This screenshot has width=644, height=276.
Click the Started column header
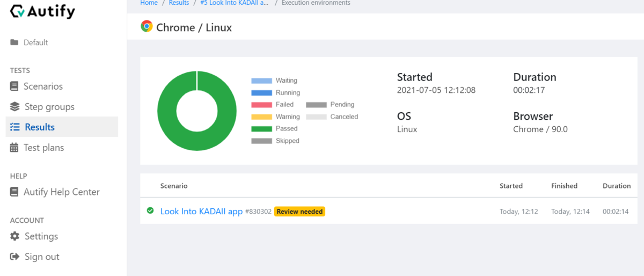511,186
